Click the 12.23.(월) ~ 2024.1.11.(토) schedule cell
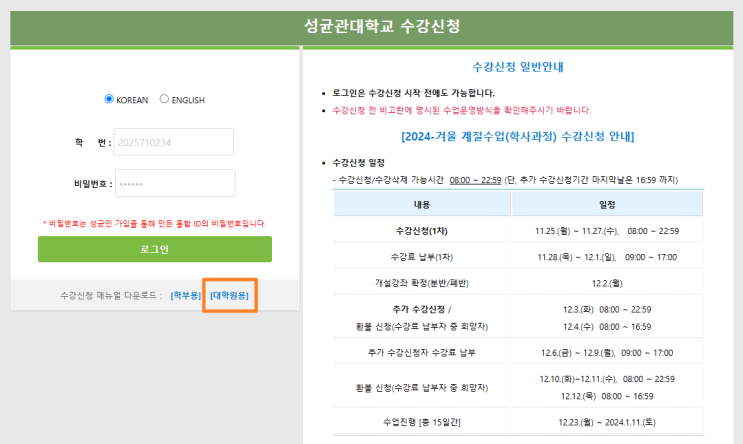 pyautogui.click(x=607, y=422)
